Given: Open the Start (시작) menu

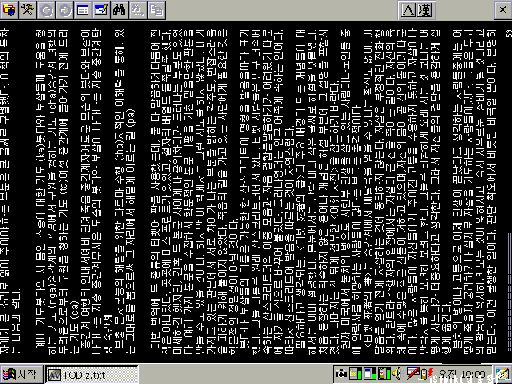Looking at the screenshot, I should (x=22, y=374).
